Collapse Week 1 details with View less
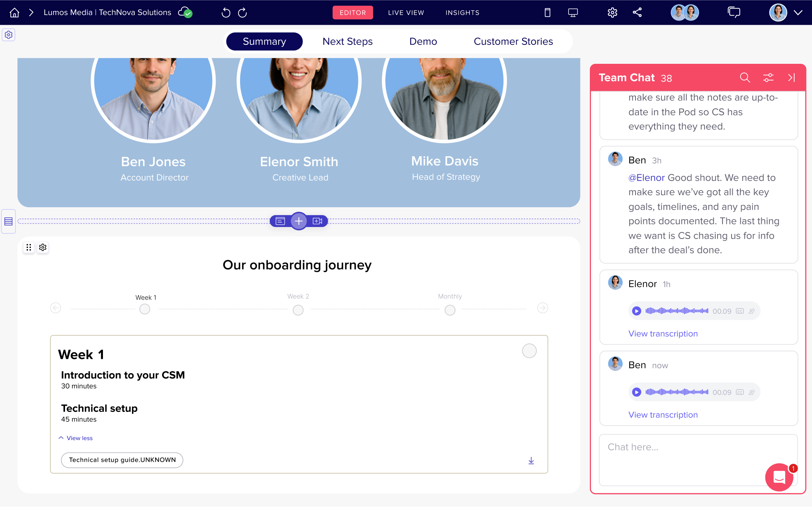Viewport: 812px width, 507px height. [76, 438]
